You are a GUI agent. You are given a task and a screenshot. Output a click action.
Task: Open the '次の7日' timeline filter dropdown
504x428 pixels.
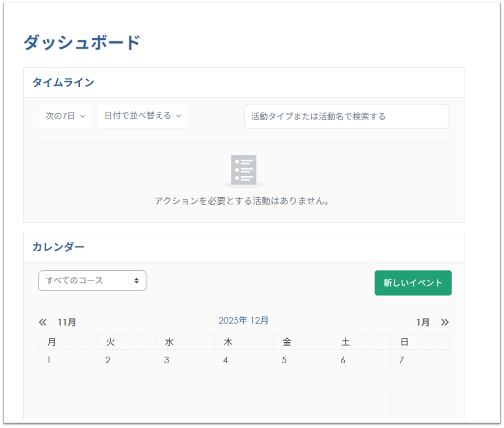coord(65,116)
